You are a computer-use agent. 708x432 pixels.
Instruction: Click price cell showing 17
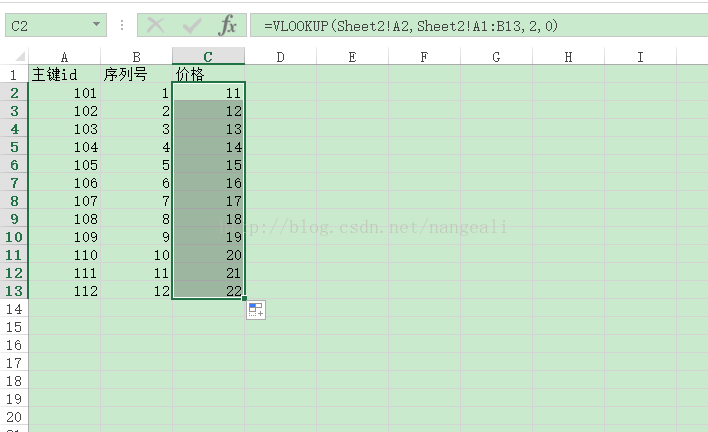[x=208, y=200]
